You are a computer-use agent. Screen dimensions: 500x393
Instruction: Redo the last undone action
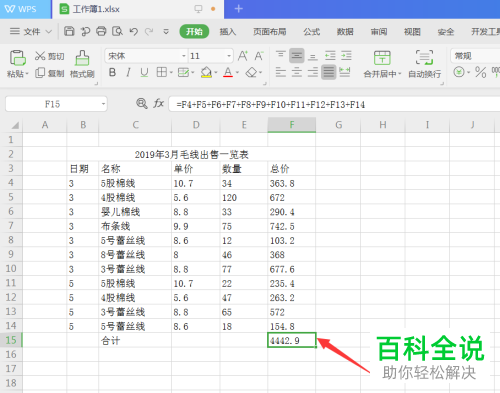[x=149, y=31]
